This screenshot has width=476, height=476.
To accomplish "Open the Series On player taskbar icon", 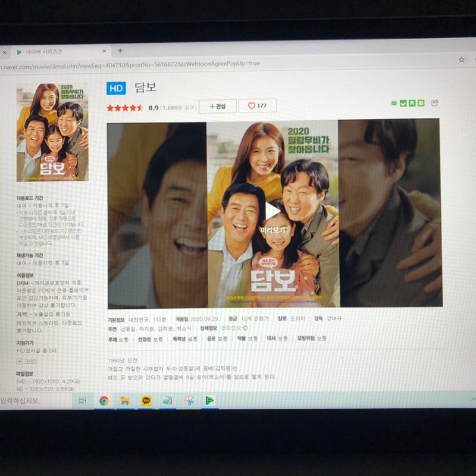I will tap(209, 400).
